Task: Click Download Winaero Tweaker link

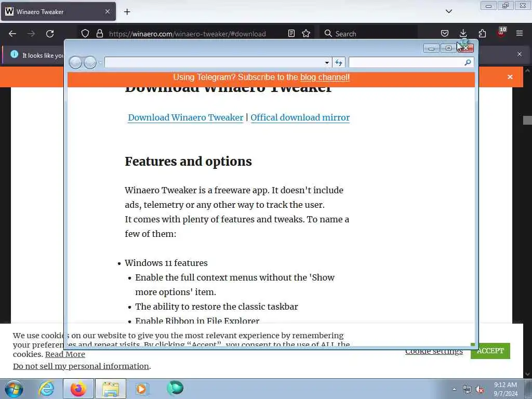Action: pos(185,117)
